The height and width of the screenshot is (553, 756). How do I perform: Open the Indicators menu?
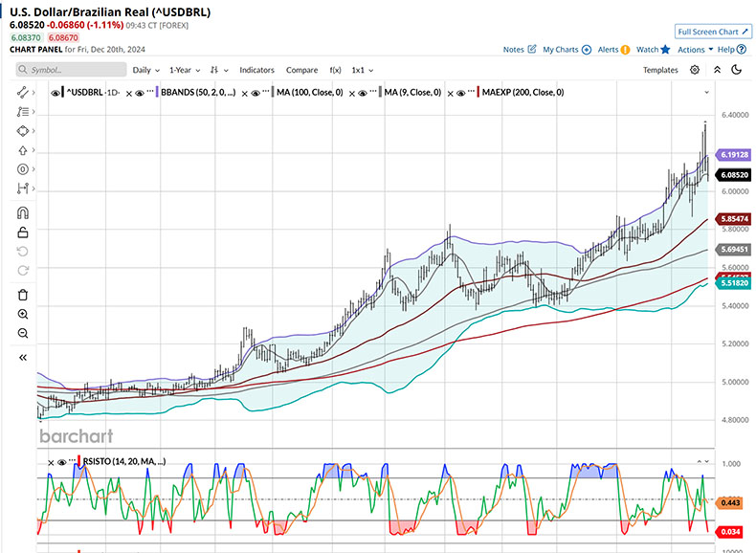[x=256, y=70]
